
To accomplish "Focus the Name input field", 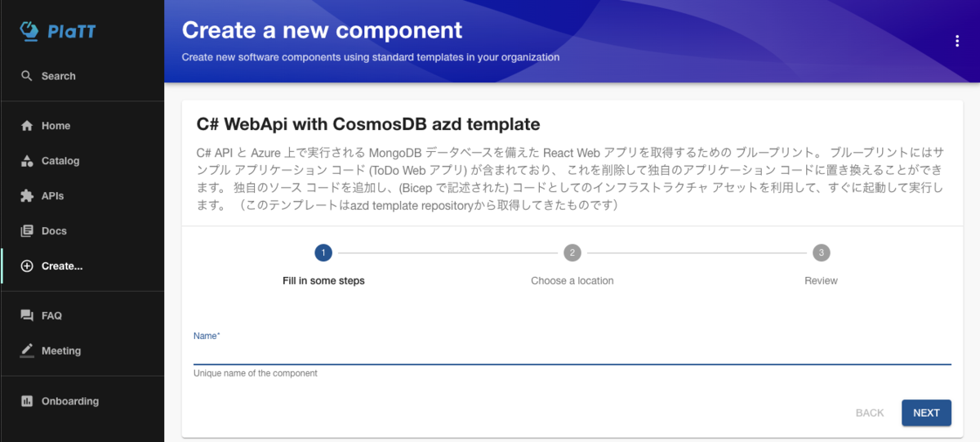I will tap(572, 353).
